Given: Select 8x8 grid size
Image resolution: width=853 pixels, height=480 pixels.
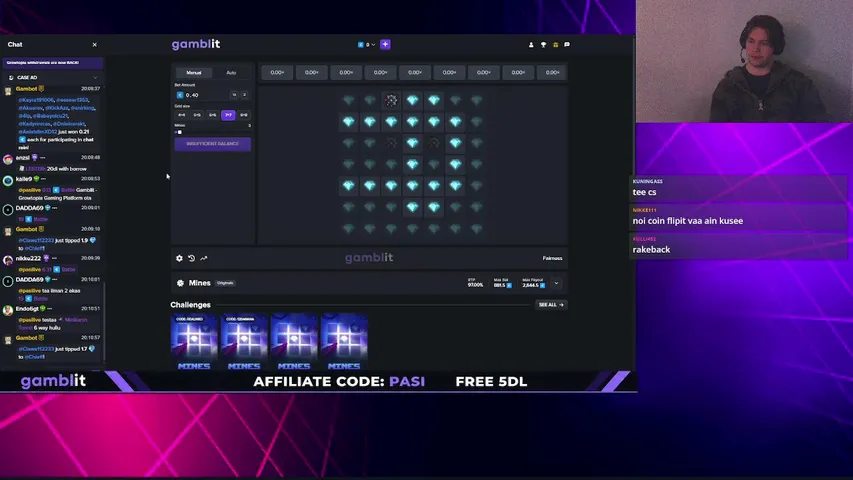Looking at the screenshot, I should pyautogui.click(x=244, y=115).
